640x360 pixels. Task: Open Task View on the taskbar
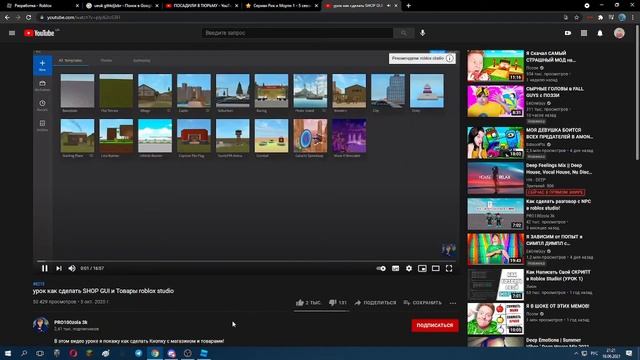coord(40,353)
